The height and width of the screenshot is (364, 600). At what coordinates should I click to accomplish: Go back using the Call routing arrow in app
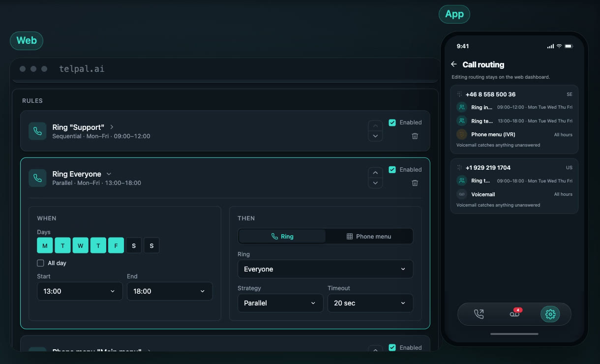454,64
